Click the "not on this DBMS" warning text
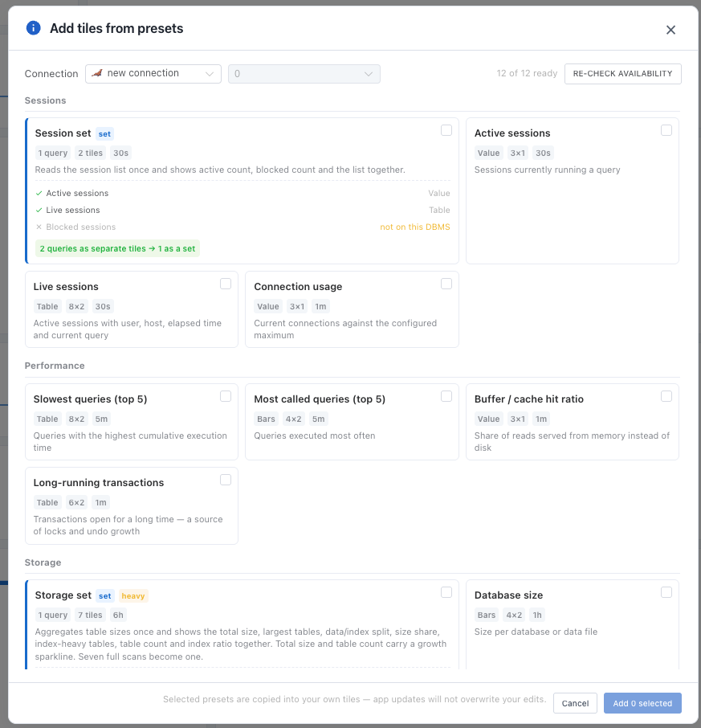Screen dimensions: 701x728 [415, 227]
